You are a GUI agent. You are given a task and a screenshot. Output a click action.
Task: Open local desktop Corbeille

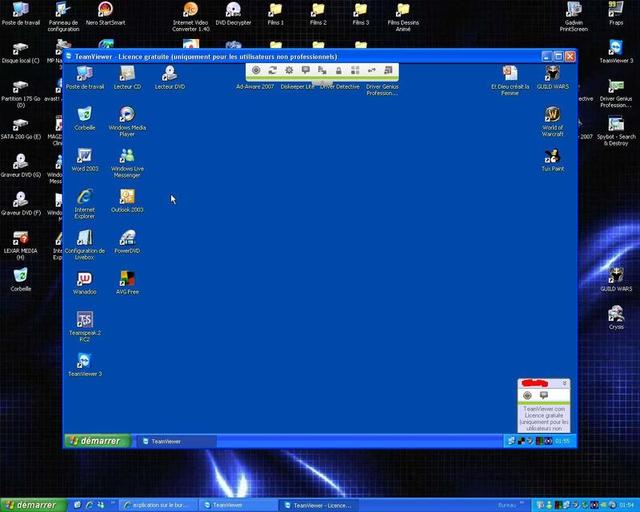click(20, 280)
